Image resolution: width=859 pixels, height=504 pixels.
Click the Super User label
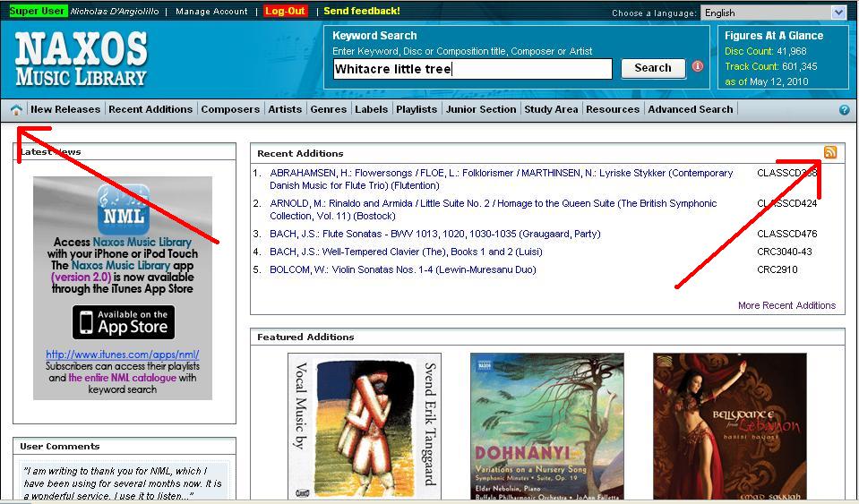(38, 11)
